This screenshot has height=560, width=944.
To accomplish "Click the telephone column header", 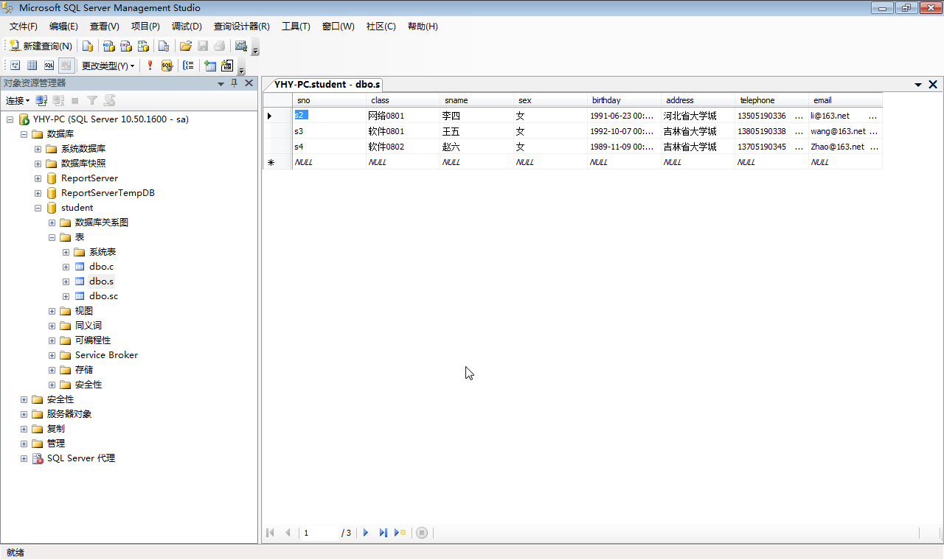I will click(x=771, y=100).
